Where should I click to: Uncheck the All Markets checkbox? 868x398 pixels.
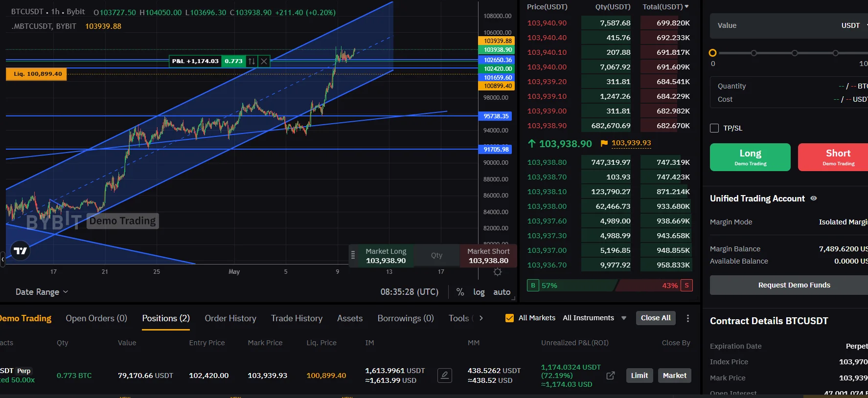point(509,318)
